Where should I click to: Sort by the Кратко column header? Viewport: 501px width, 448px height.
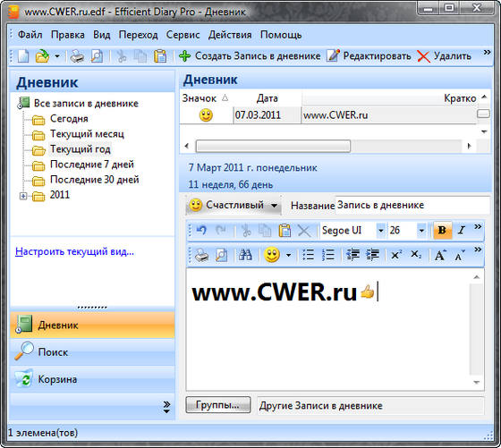click(x=389, y=98)
